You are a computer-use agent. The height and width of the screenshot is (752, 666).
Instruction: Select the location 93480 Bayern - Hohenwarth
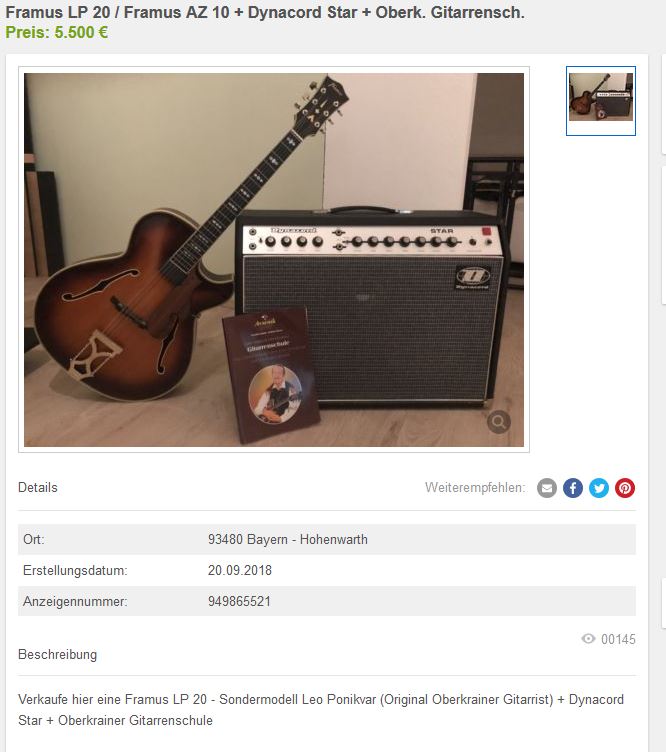pos(288,540)
